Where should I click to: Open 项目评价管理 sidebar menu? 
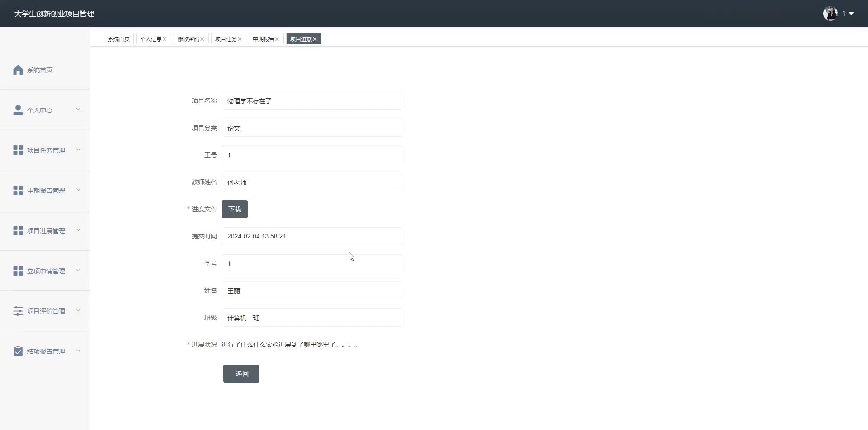coord(45,311)
